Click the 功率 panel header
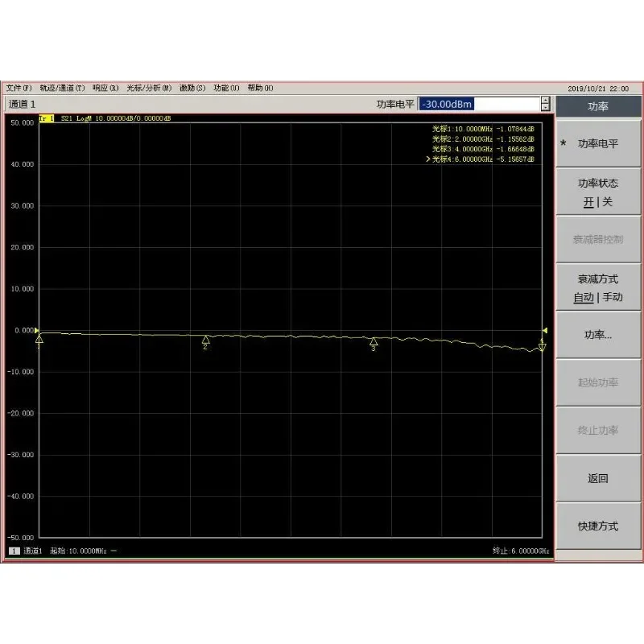 [x=598, y=107]
